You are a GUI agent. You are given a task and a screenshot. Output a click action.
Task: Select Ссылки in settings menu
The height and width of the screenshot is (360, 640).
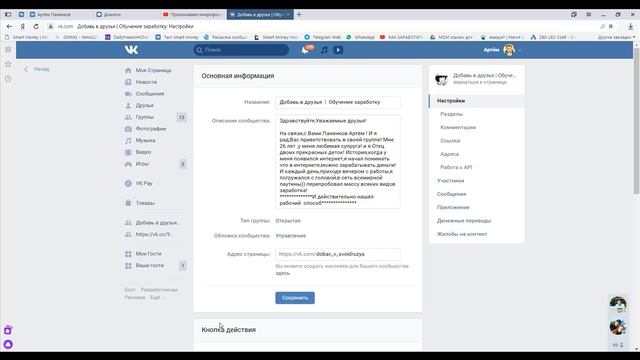point(450,141)
